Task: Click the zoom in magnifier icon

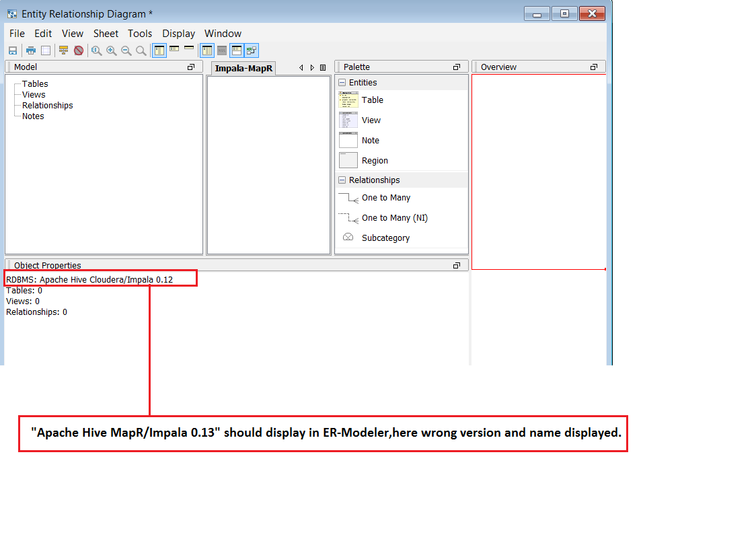Action: (x=112, y=50)
